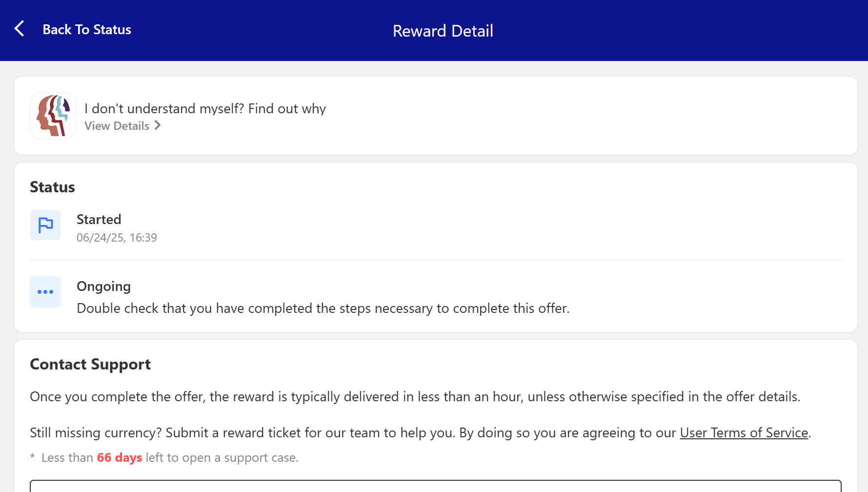Screen dimensions: 868x492
Task: Select the Started status label
Action: click(x=99, y=220)
